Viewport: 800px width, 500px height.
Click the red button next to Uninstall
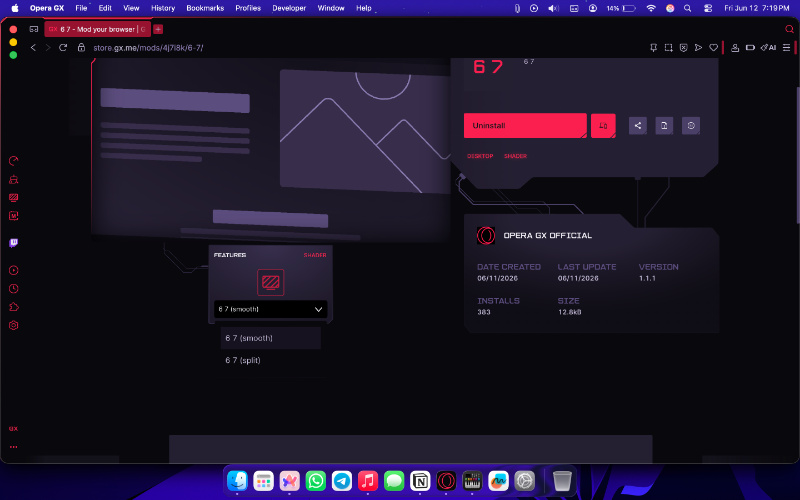point(603,126)
